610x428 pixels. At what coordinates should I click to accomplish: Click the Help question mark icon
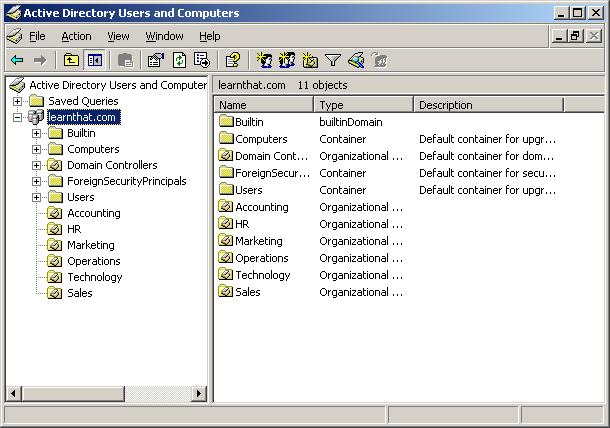233,60
